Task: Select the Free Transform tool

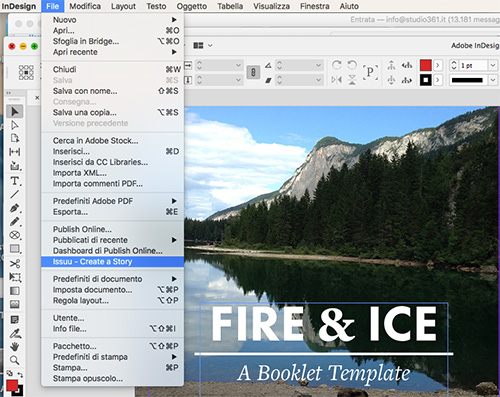Action: coord(15,277)
